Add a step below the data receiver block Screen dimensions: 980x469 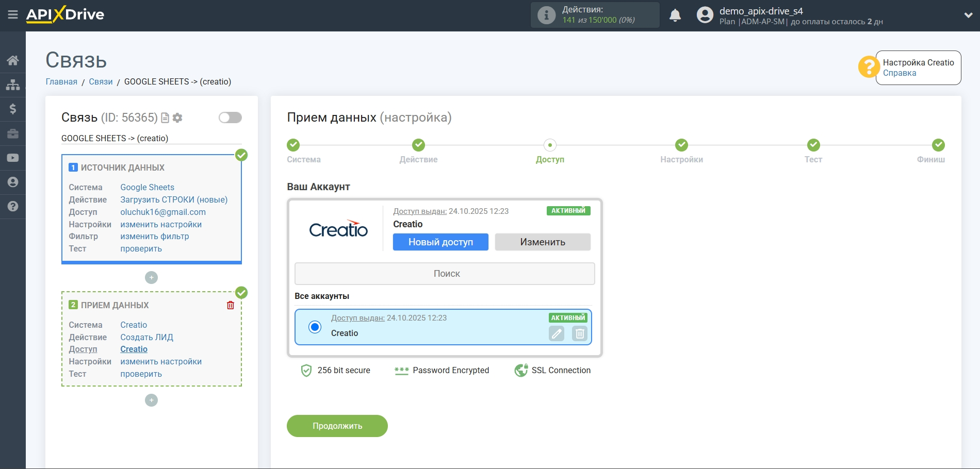pyautogui.click(x=151, y=400)
